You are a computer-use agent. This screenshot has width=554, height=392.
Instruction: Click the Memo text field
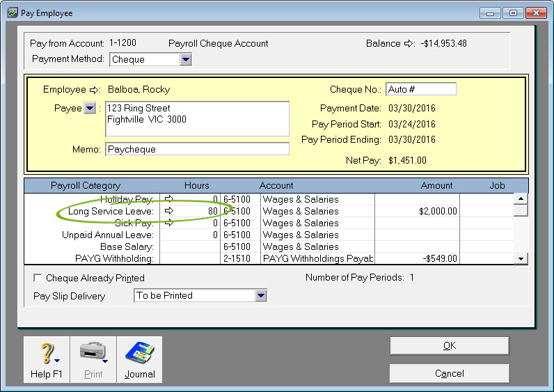[x=197, y=149]
